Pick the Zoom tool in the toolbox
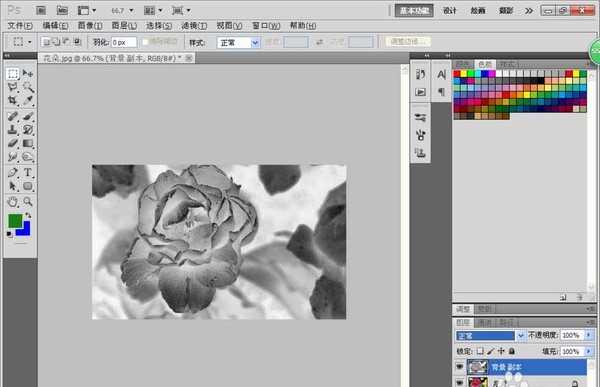Viewport: 600px width, 387px height. coord(28,201)
